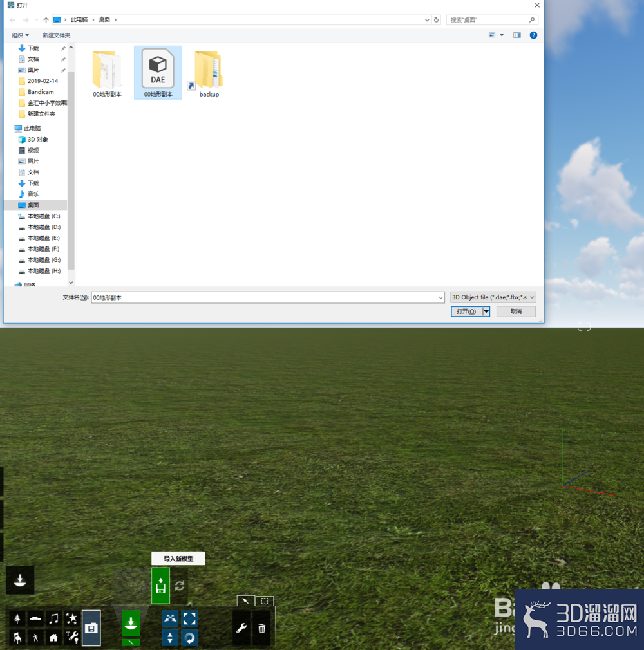Click 此电脑 in the address breadcrumb
The width and height of the screenshot is (644, 650).
tap(79, 19)
